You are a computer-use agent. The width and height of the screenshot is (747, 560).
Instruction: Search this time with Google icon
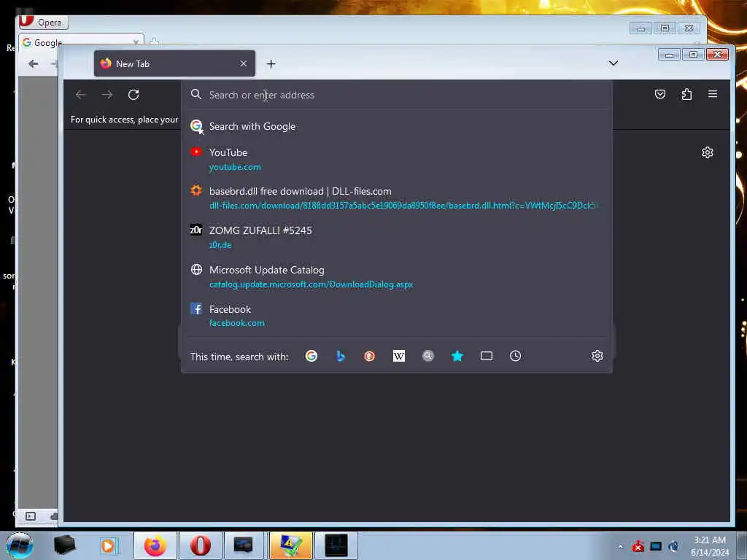[x=311, y=356]
